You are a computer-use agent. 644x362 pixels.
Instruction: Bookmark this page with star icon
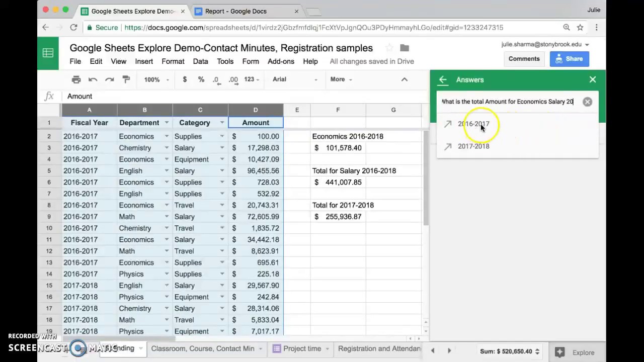tap(580, 28)
